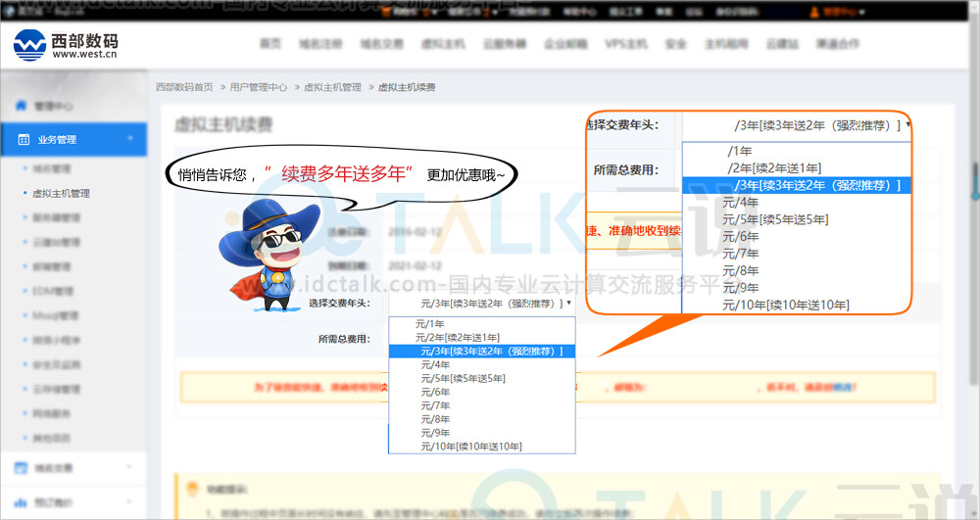
Task: Click breadcrumb 虚拟主机续费
Action: click(x=407, y=87)
